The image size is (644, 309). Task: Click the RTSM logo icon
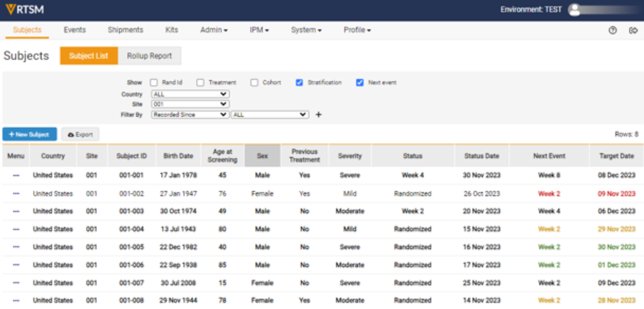tap(10, 10)
